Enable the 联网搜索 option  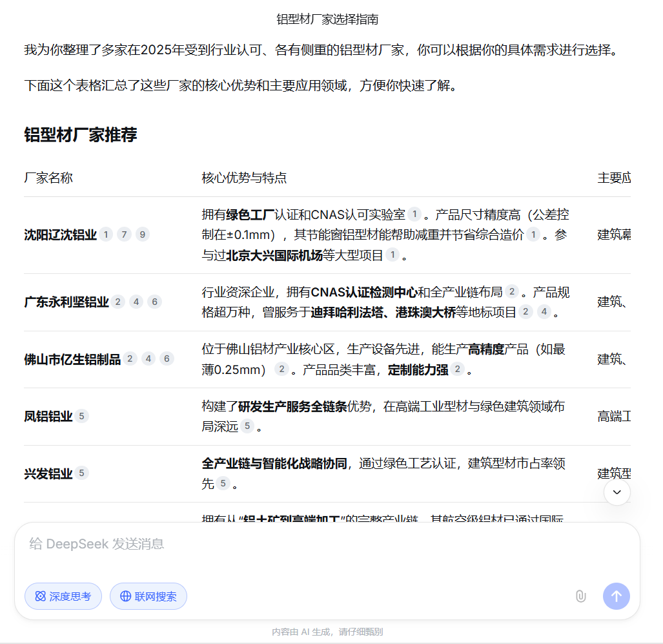[148, 596]
